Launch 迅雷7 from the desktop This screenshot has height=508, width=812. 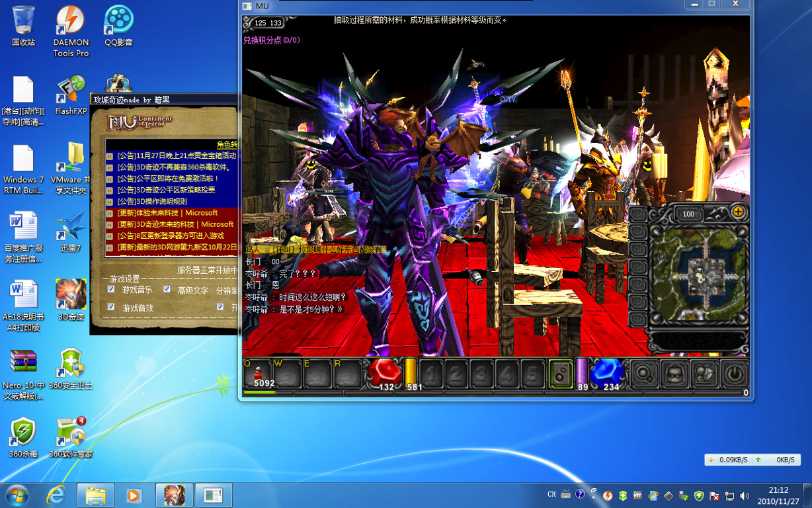pyautogui.click(x=71, y=232)
